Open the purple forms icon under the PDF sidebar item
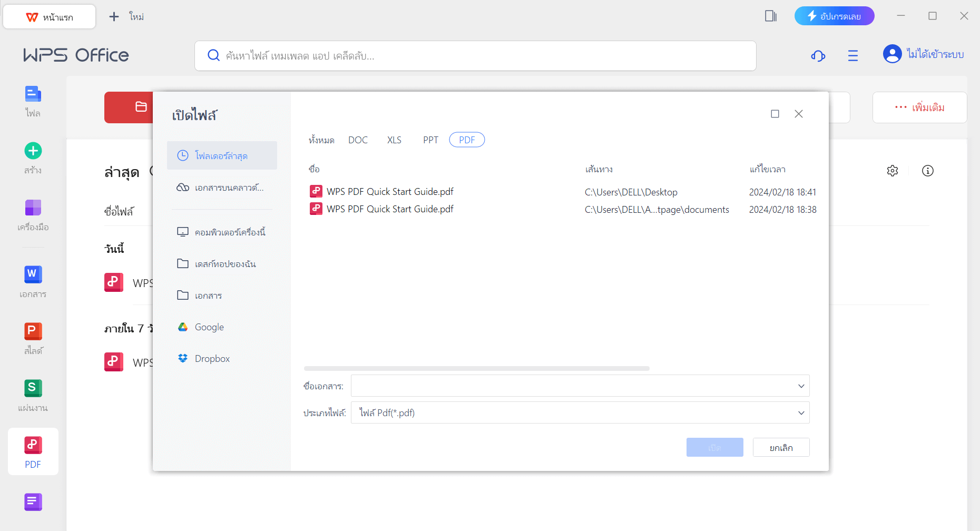The height and width of the screenshot is (531, 980). click(33, 502)
